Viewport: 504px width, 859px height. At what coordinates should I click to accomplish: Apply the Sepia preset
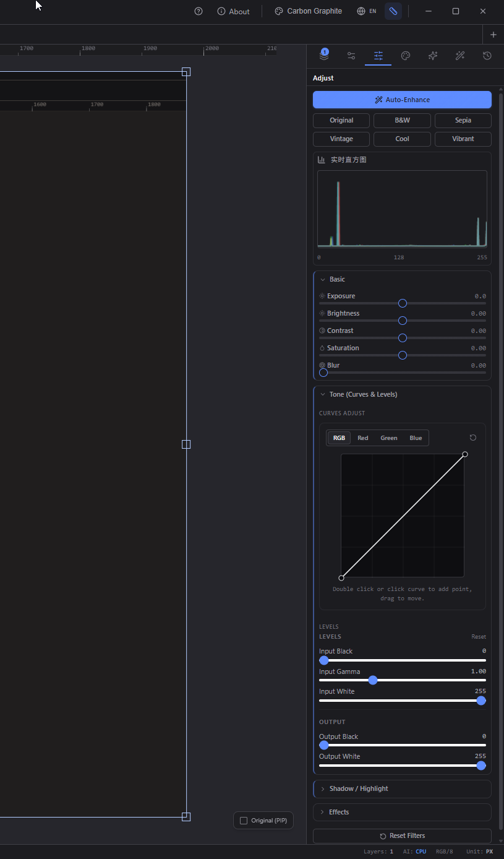click(463, 120)
